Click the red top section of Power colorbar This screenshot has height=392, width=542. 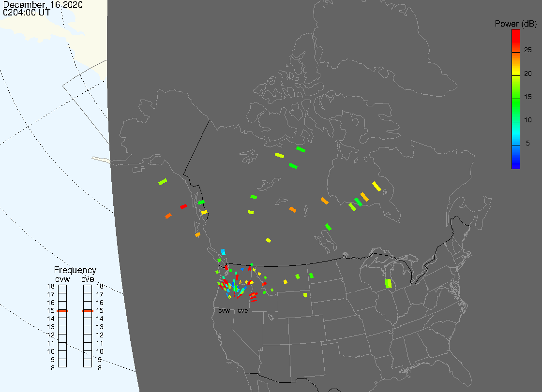tap(516, 41)
